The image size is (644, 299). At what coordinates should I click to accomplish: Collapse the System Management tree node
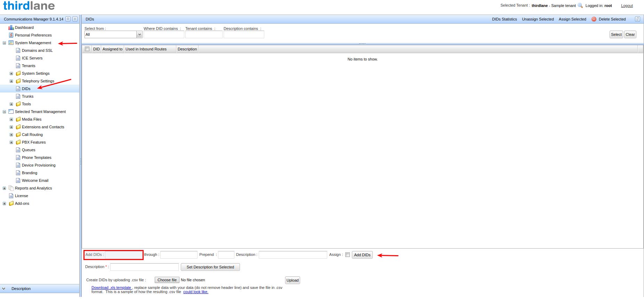coord(4,43)
